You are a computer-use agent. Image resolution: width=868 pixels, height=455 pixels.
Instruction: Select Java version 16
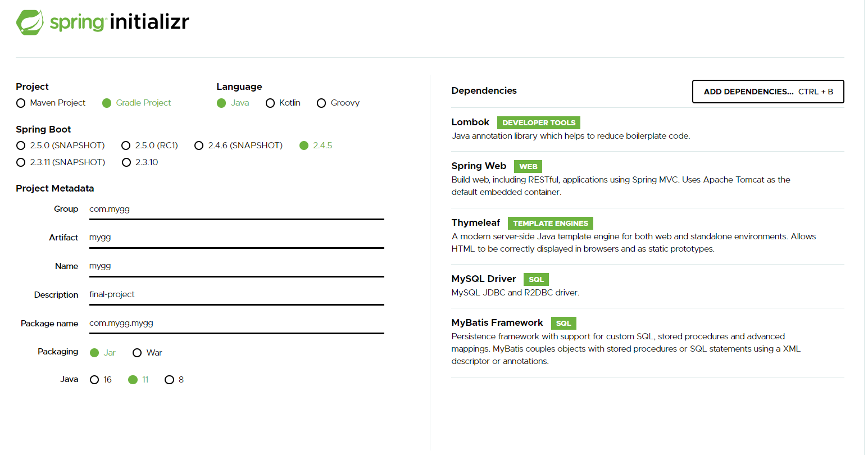coord(101,380)
